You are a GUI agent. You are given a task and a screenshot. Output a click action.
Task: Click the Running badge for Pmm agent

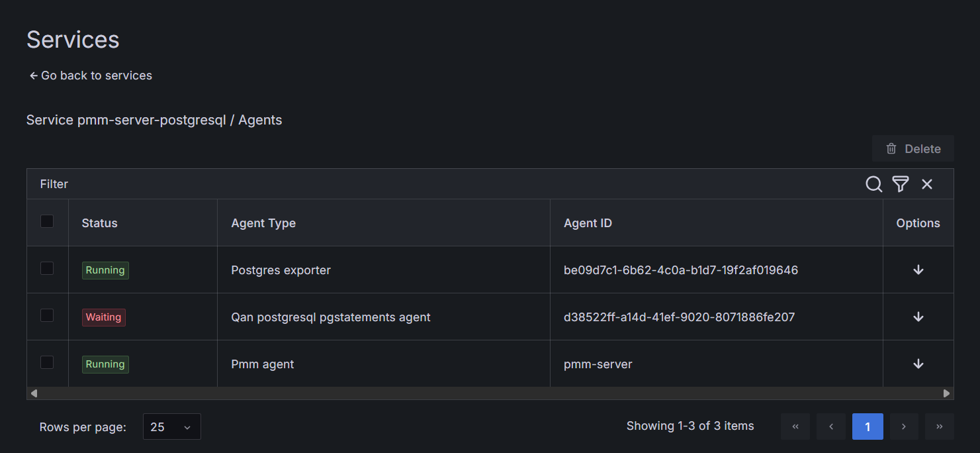pos(105,364)
